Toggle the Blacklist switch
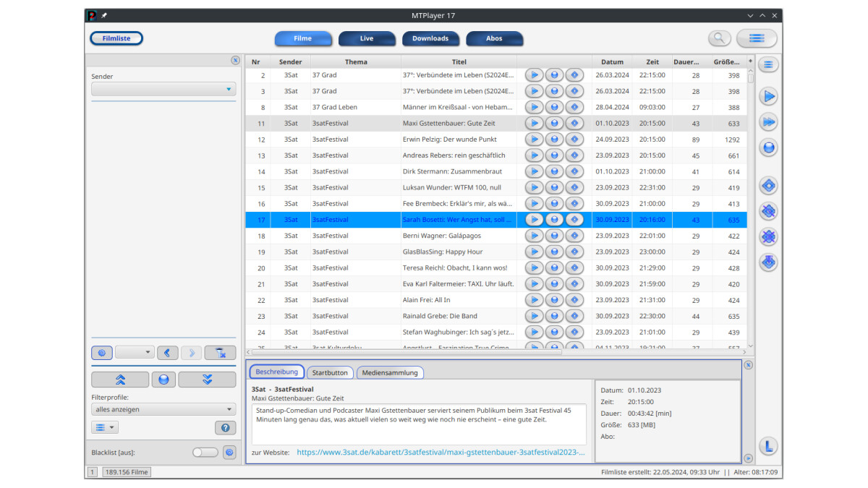The height and width of the screenshot is (488, 868). (x=205, y=453)
